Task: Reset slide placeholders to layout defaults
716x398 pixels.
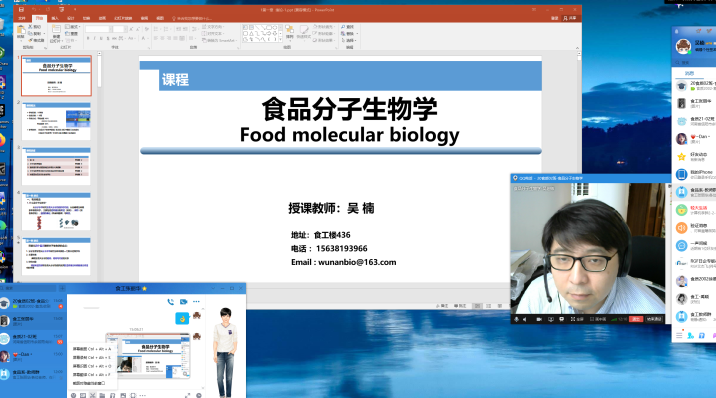Action: click(71, 34)
